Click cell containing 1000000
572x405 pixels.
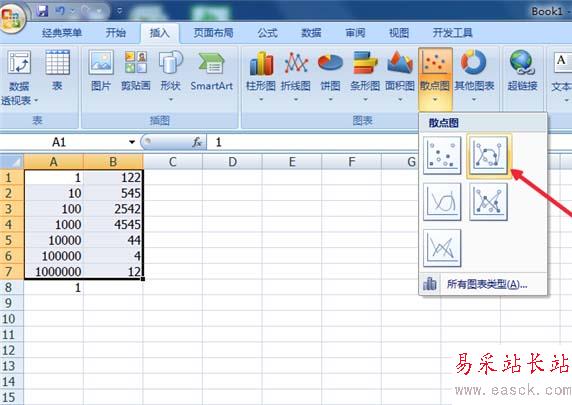tap(54, 272)
